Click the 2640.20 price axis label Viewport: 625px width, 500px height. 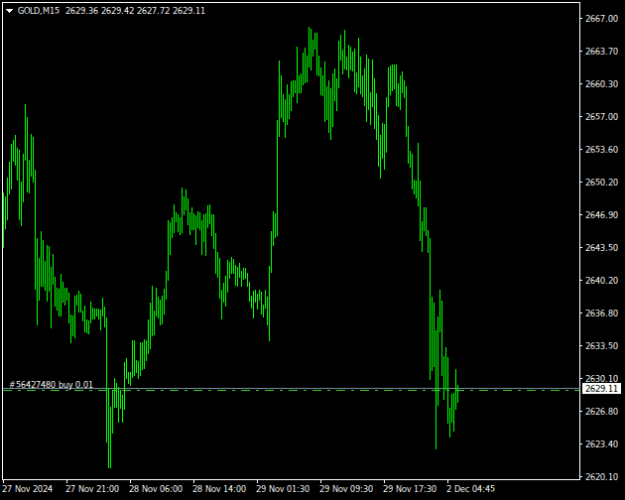(601, 280)
